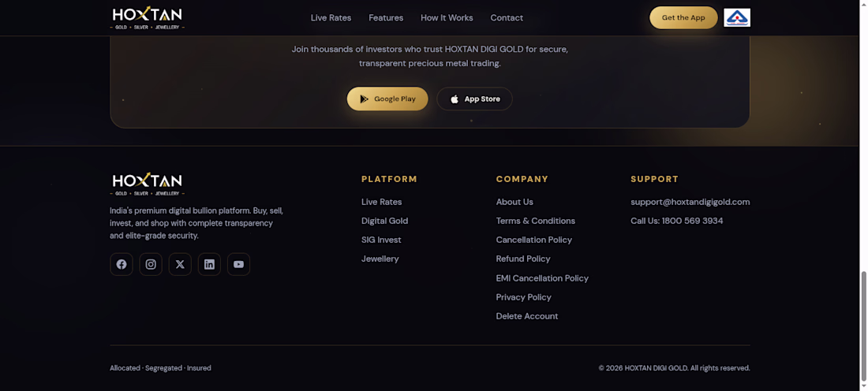The height and width of the screenshot is (391, 868).
Task: Open the Digital Gold footer link
Action: point(385,221)
